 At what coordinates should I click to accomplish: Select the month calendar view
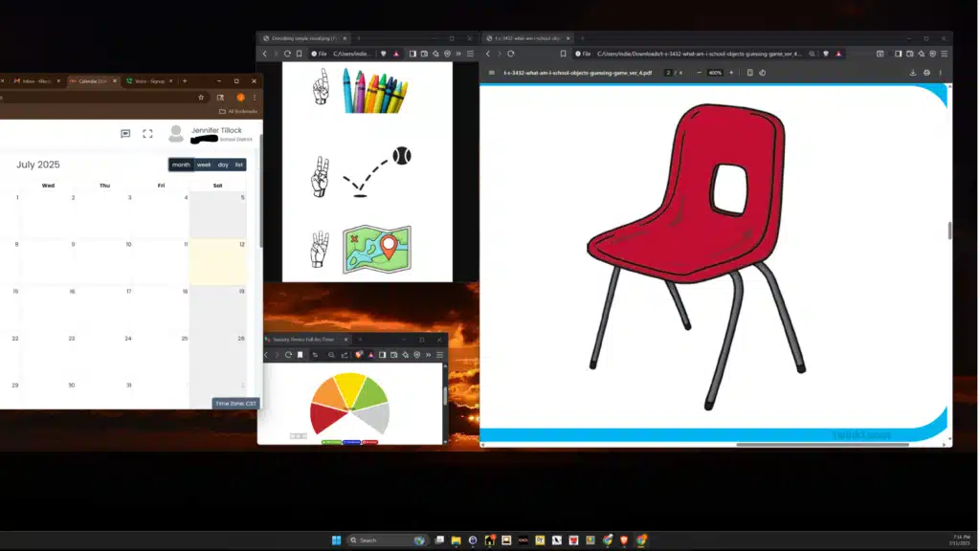pyautogui.click(x=181, y=165)
